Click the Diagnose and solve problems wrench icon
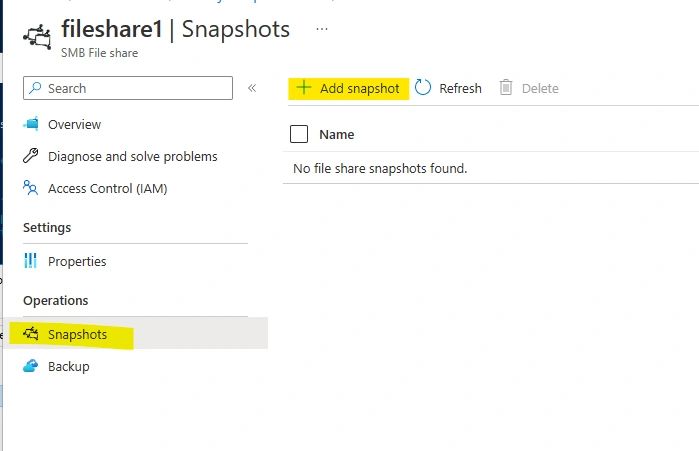The image size is (699, 451). click(x=31, y=157)
